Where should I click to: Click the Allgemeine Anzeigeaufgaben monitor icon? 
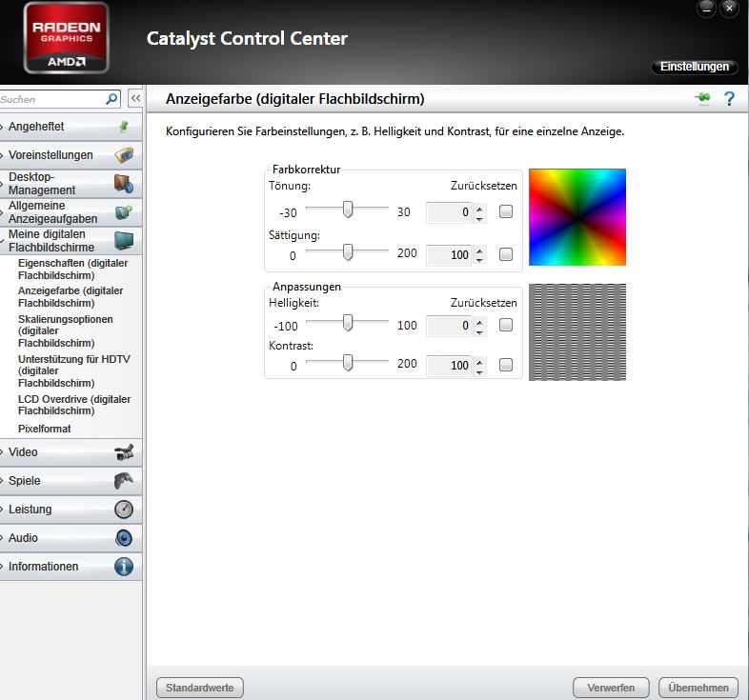(124, 212)
